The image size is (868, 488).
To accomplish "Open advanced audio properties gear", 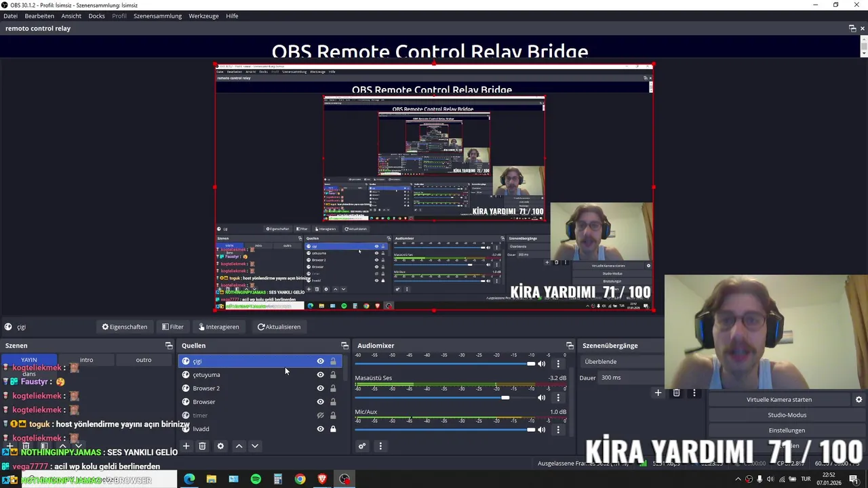I will tap(362, 446).
